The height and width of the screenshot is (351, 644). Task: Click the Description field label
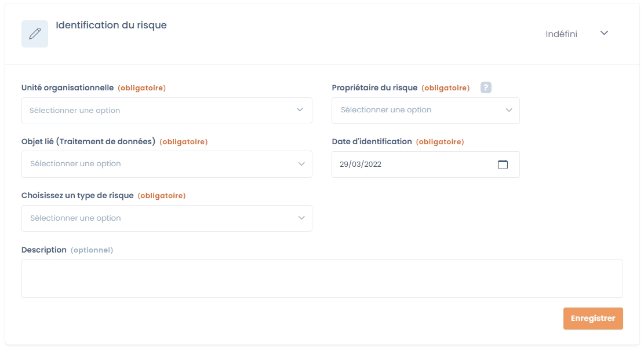point(44,250)
